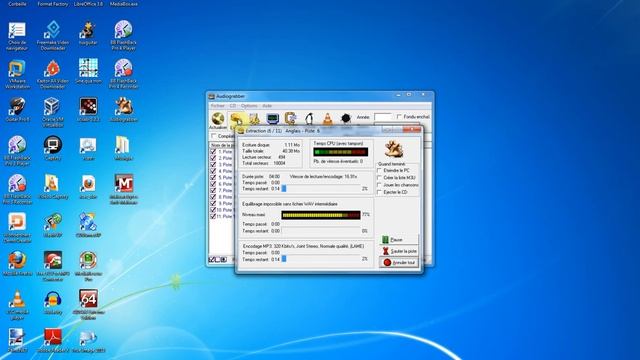Open the CD menu

point(233,106)
